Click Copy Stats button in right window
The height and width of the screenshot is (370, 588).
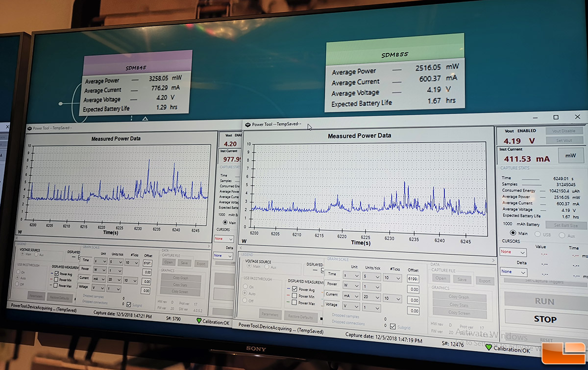pos(459,305)
